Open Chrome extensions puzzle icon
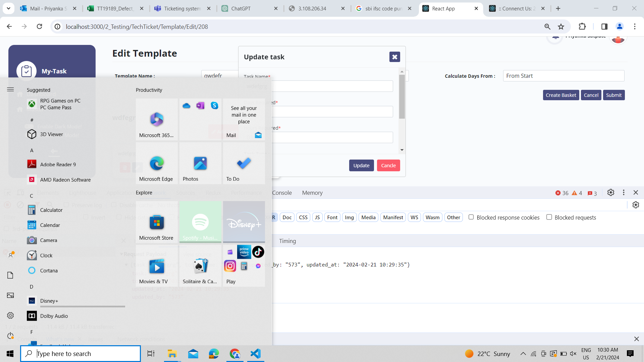This screenshot has height=362, width=644. 582,26
